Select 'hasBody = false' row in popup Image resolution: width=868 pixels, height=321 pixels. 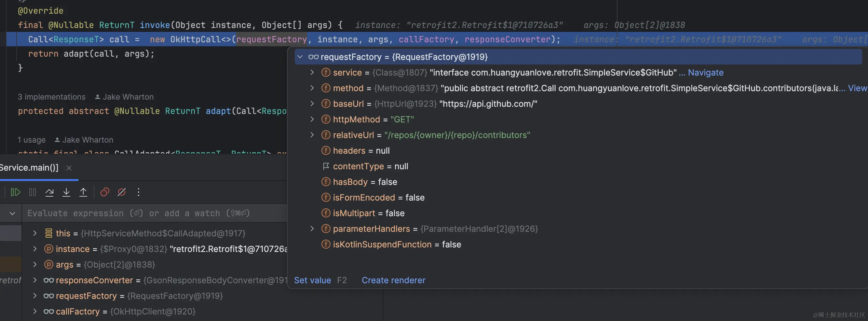577,182
